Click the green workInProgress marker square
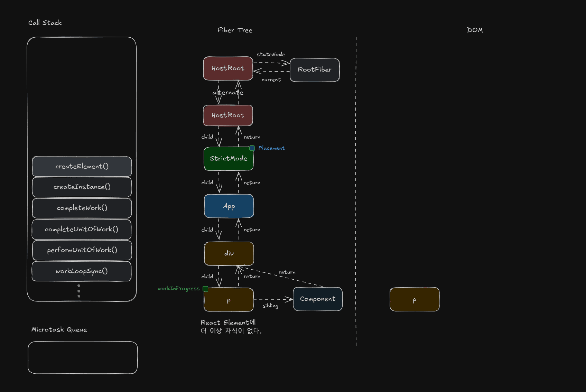 click(x=205, y=289)
